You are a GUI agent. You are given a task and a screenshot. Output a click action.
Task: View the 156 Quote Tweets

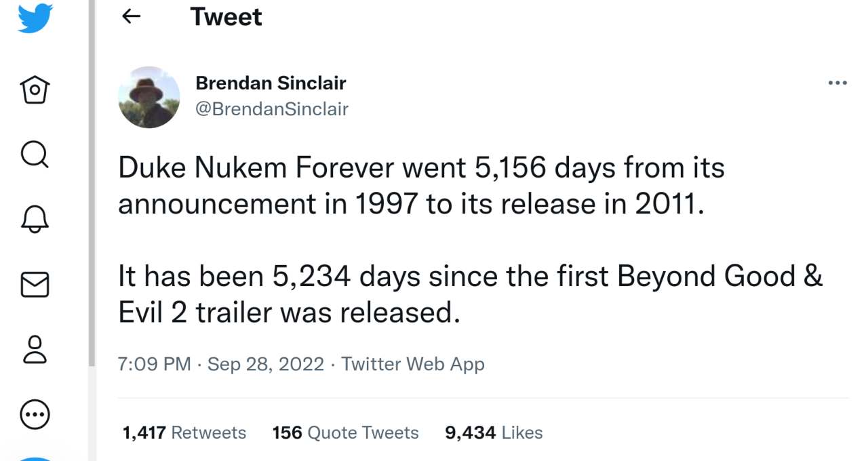pyautogui.click(x=345, y=433)
